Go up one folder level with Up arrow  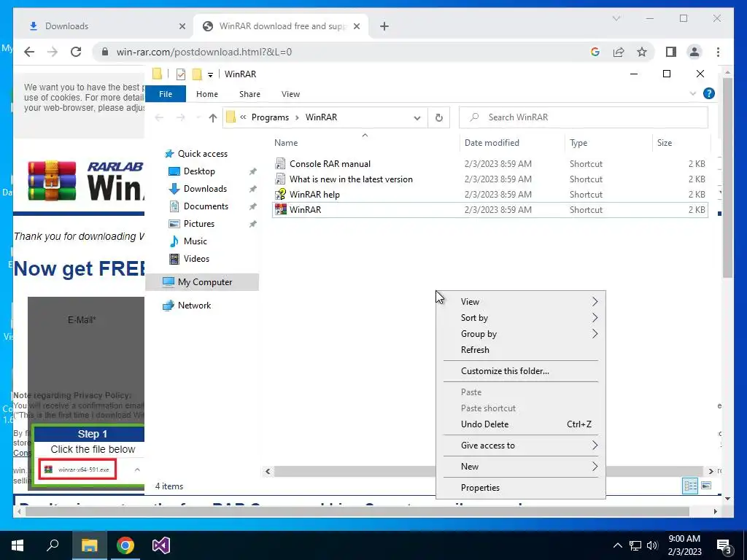tap(212, 117)
